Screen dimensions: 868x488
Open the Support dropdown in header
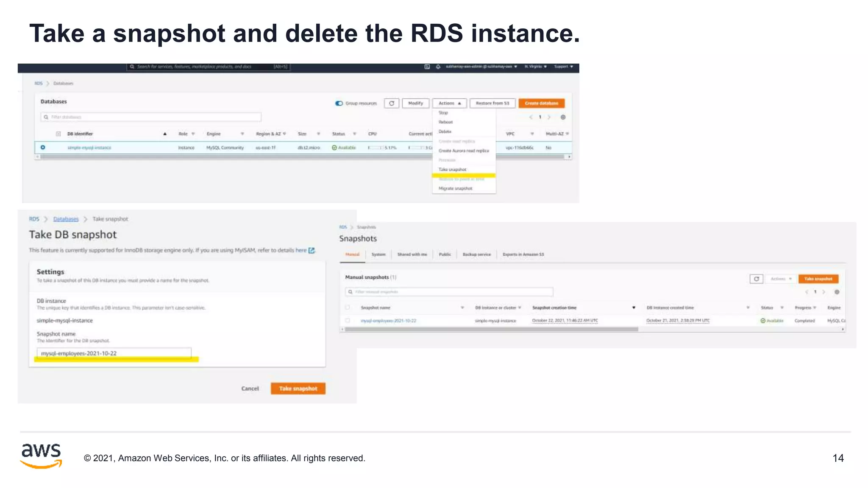click(x=563, y=67)
